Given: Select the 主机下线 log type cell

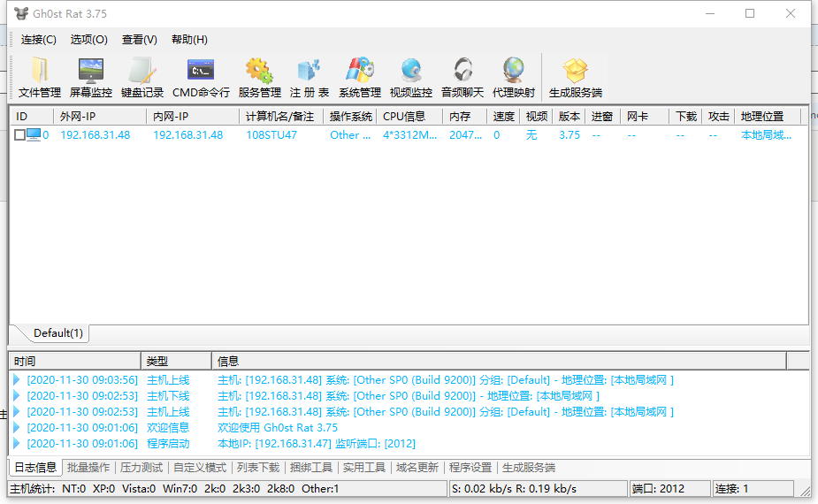Looking at the screenshot, I should pyautogui.click(x=168, y=396).
